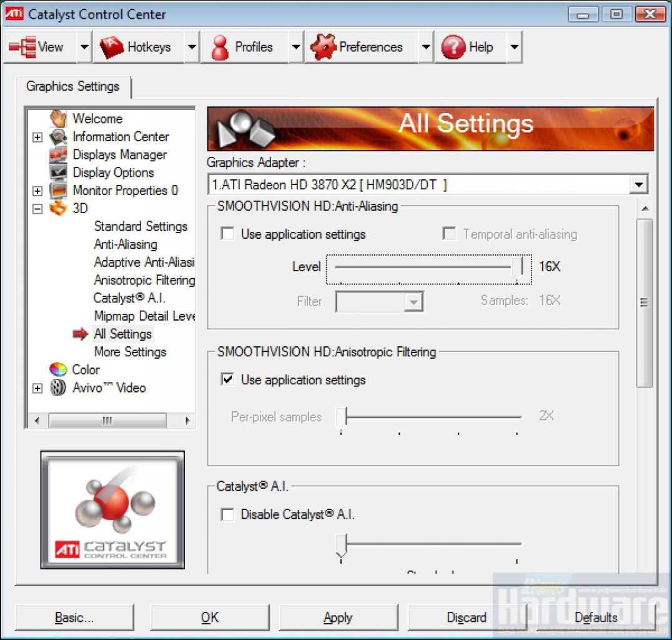
Task: Open the Help dropdown arrow
Action: click(x=514, y=47)
